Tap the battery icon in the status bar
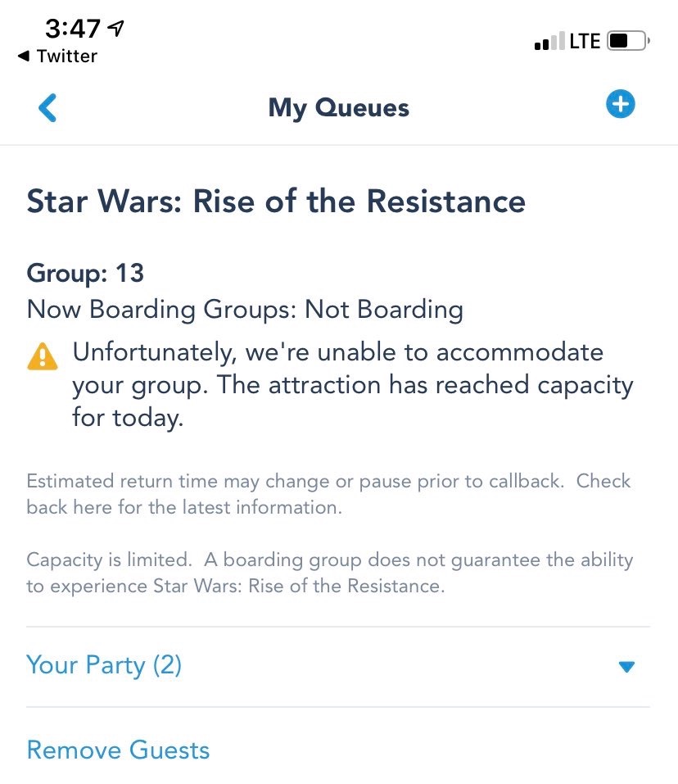Screen dimensions: 678x784 click(x=629, y=40)
